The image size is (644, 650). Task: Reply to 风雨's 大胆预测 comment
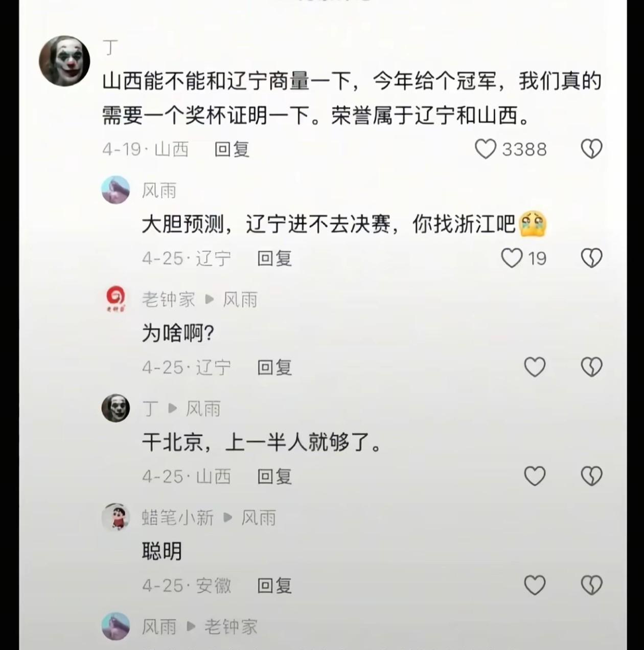point(274,258)
